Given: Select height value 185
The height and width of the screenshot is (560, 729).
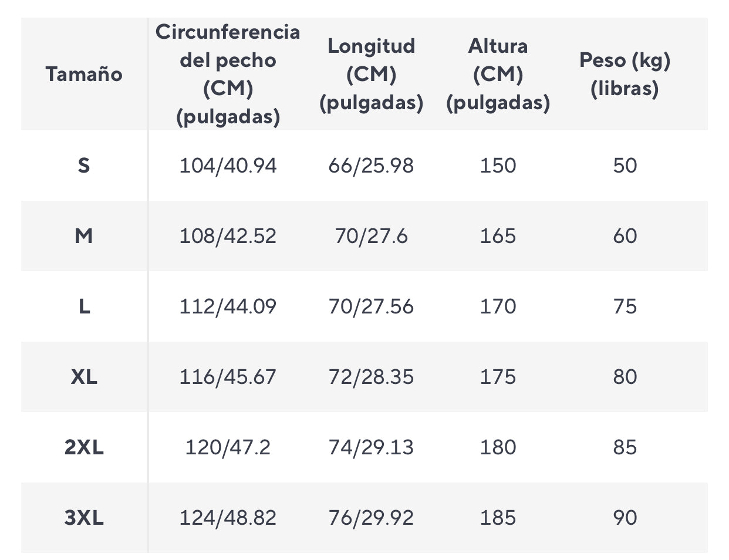Looking at the screenshot, I should [x=498, y=518].
